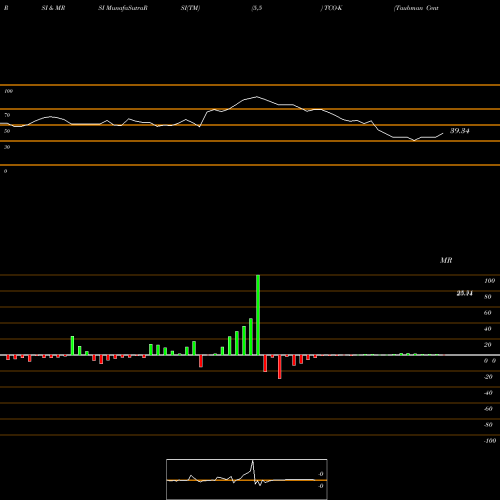Click the RSI value 39.34 label
Image resolution: width=500 pixels, height=500 pixels.
pos(460,131)
